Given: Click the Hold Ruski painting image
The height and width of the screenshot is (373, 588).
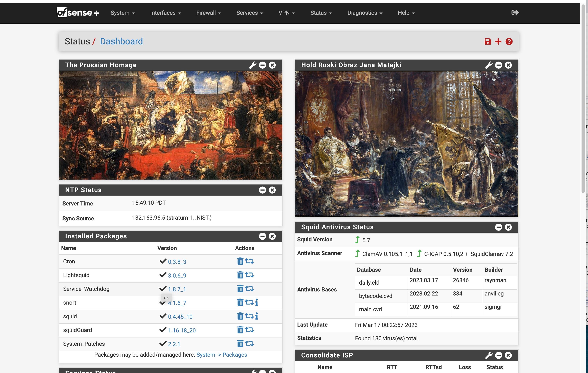Looking at the screenshot, I should click(407, 144).
